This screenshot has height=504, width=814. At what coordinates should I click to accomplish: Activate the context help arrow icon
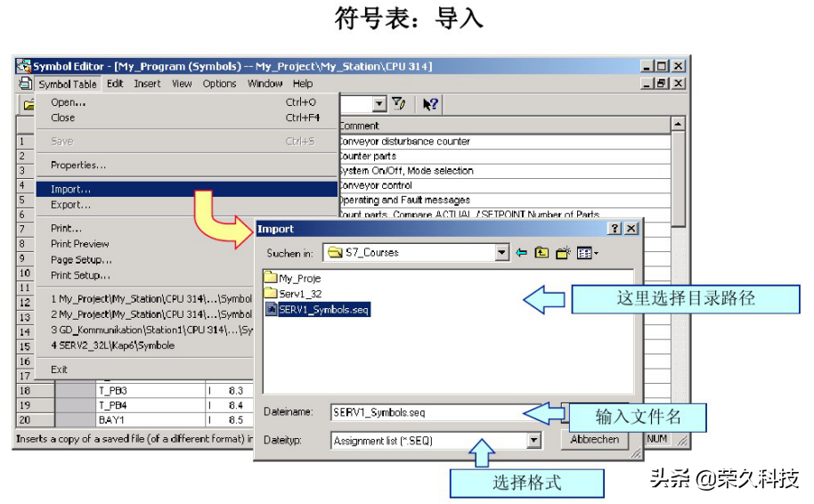[x=430, y=104]
